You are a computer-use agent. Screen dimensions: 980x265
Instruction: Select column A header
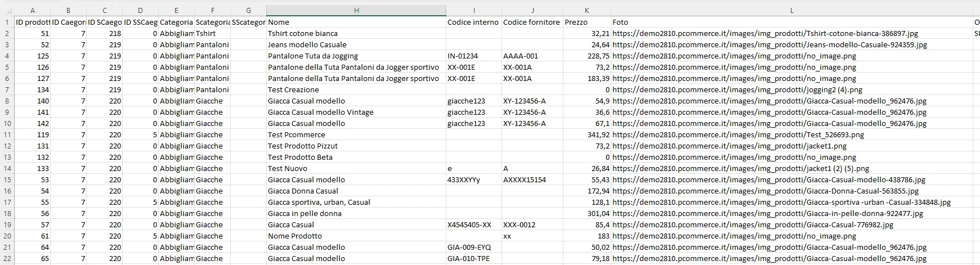click(33, 10)
